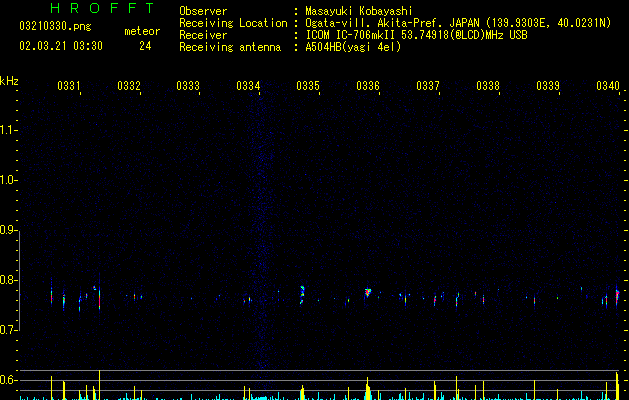Click the 0332 time marker

(129, 85)
